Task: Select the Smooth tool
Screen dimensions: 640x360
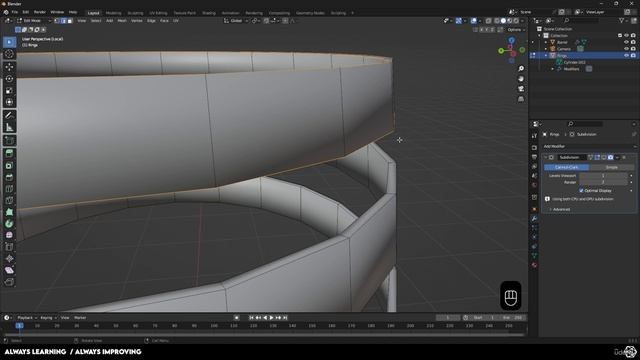Action: pos(9,235)
